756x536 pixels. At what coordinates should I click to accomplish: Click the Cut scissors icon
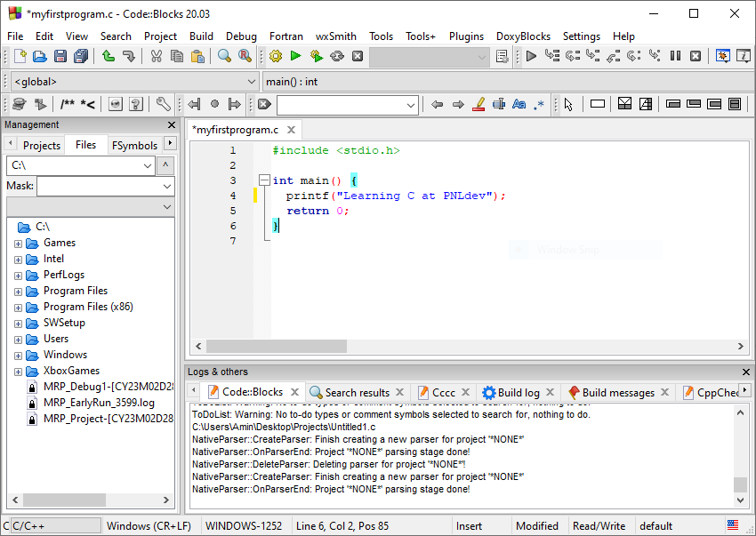pos(156,56)
